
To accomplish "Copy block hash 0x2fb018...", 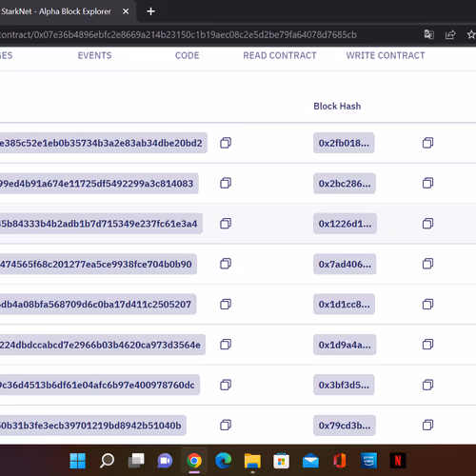I will point(427,143).
